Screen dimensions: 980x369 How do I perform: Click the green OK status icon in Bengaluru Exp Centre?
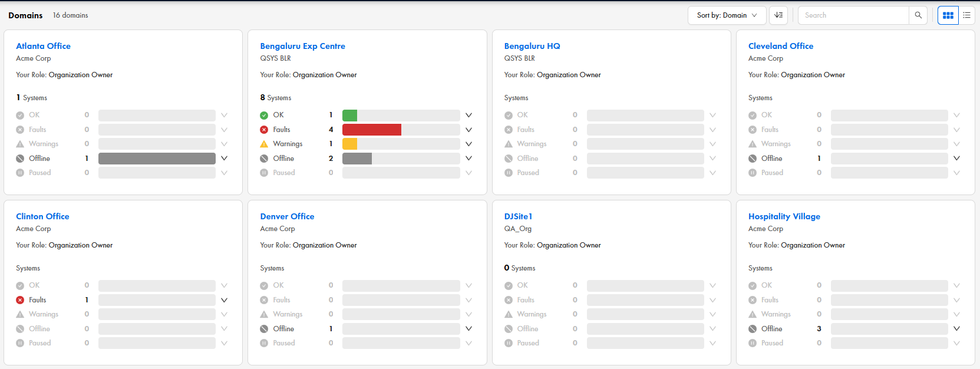click(x=264, y=116)
